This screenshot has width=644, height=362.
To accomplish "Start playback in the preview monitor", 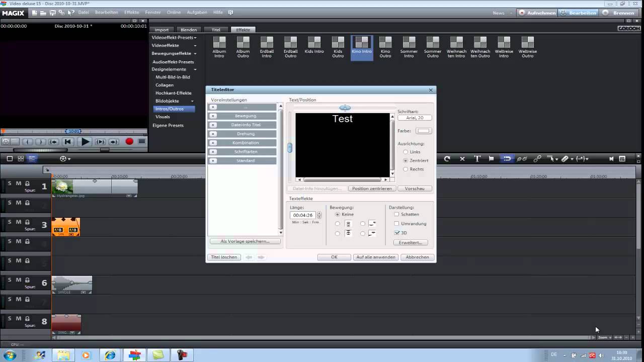I will point(86,142).
